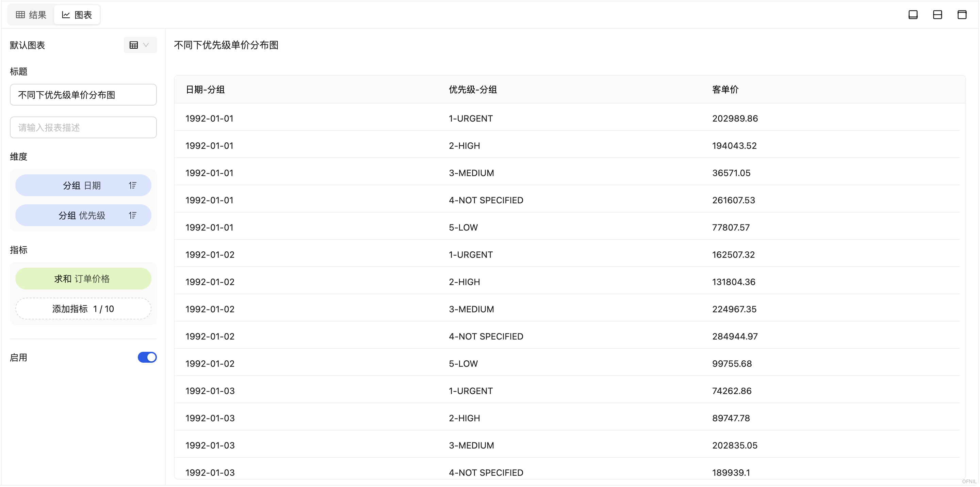Click 2-HIGH in the 1992-01-01 row
Image resolution: width=980 pixels, height=487 pixels.
[464, 146]
